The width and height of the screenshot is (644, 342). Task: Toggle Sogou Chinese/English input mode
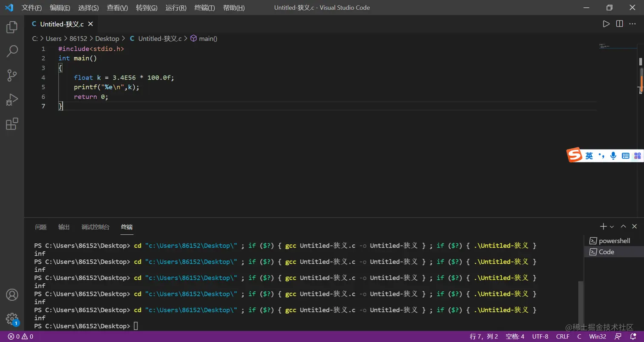pos(589,156)
